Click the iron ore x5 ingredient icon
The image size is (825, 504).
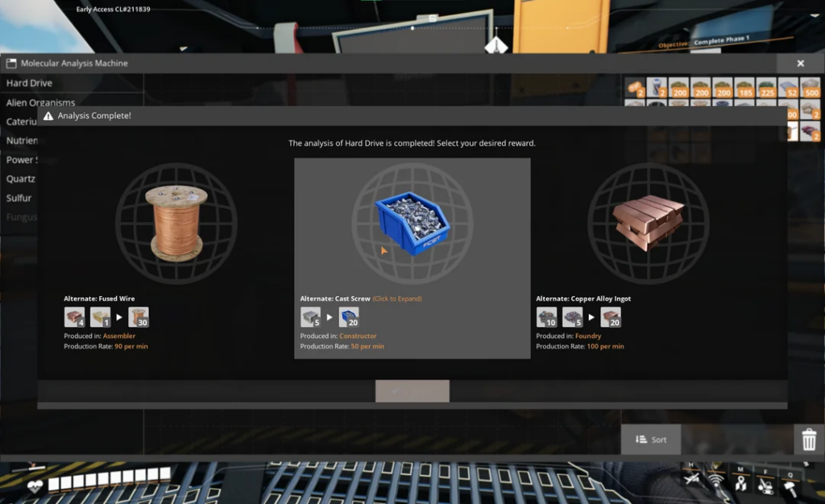click(573, 317)
